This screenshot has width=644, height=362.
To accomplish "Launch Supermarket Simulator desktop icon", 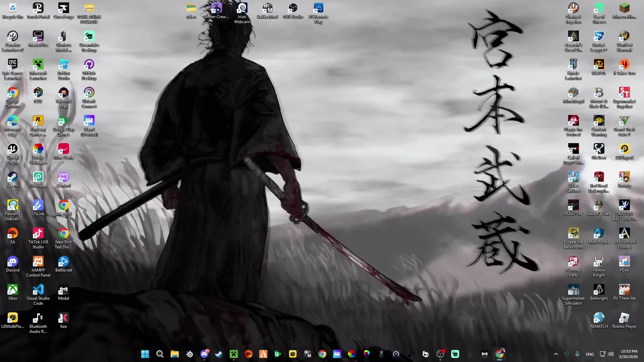I will pyautogui.click(x=573, y=295).
